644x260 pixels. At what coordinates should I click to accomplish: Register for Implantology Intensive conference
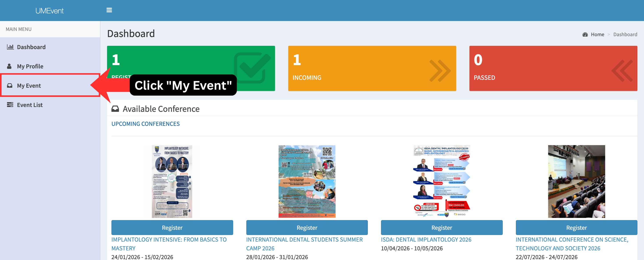172,228
